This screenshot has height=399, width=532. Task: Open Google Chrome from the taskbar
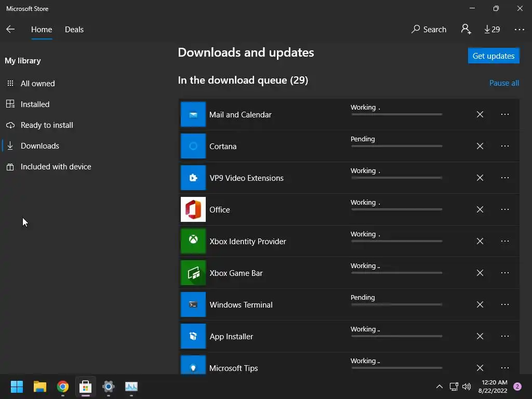[63, 387]
